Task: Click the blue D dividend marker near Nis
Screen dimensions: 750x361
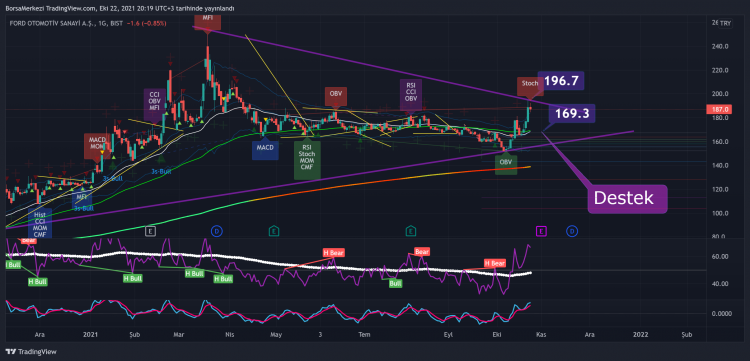Action: [216, 231]
